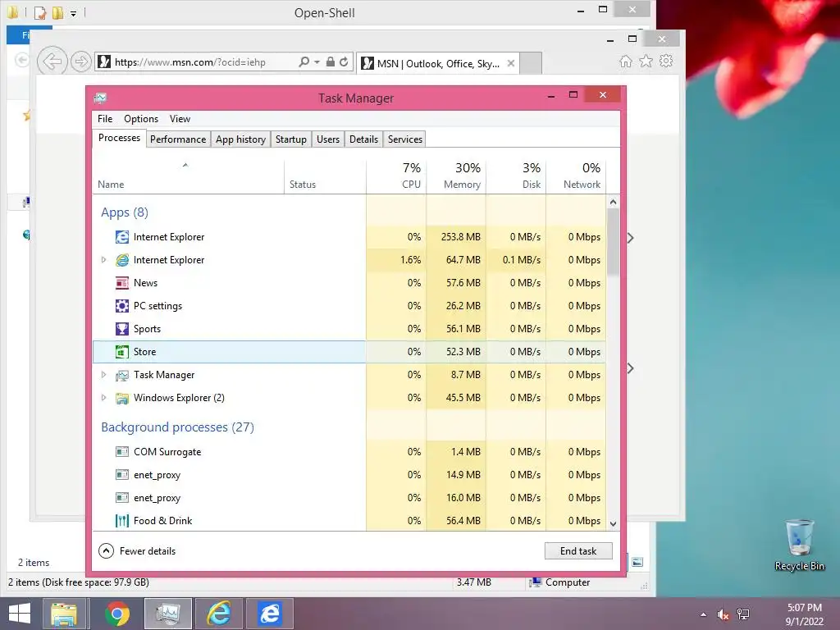The width and height of the screenshot is (840, 630).
Task: Switch to the Services tab
Action: pyautogui.click(x=405, y=139)
